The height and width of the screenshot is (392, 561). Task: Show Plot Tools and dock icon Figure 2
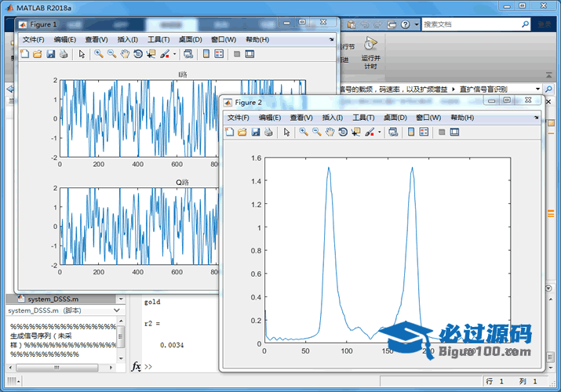coord(454,132)
